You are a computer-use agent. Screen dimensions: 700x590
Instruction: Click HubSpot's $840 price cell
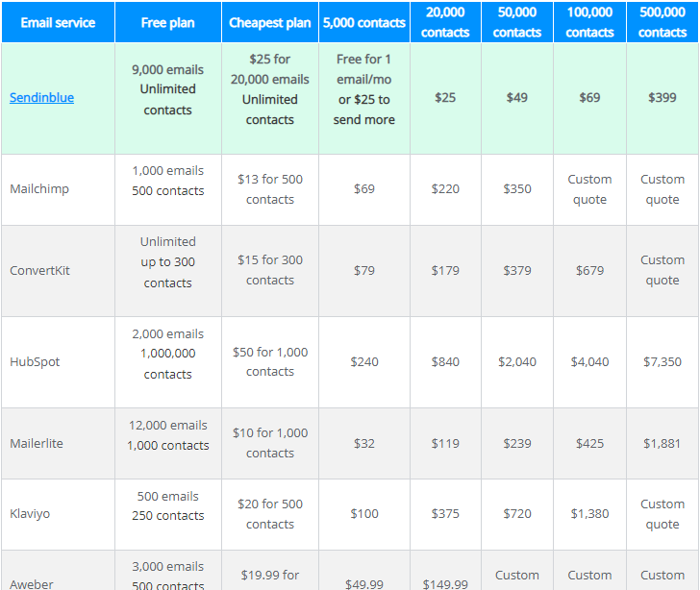(445, 362)
